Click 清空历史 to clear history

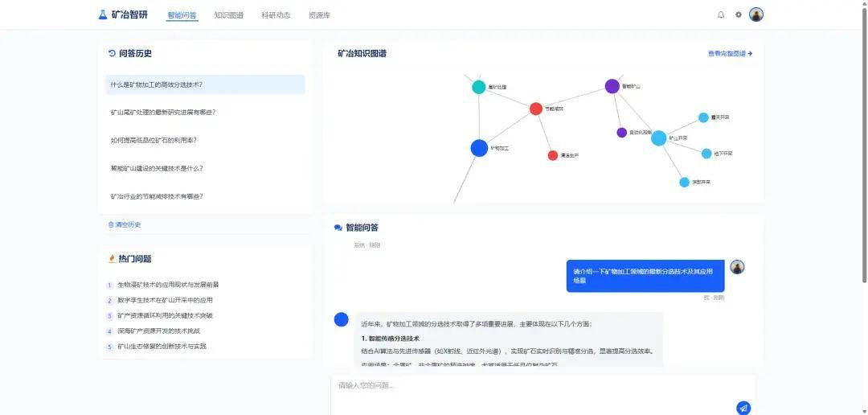coord(125,224)
